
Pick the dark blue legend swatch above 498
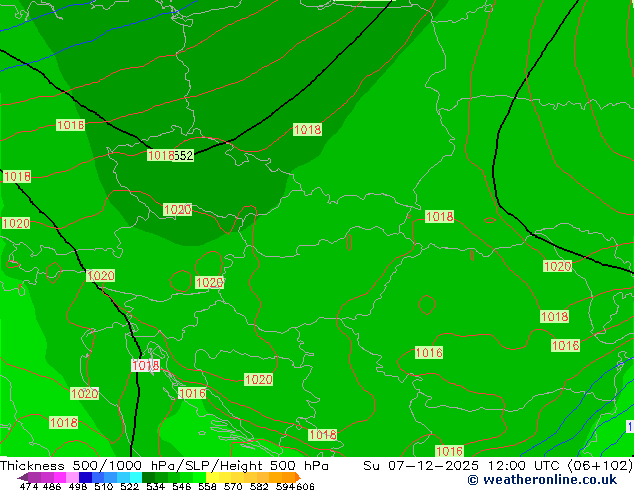(x=85, y=477)
